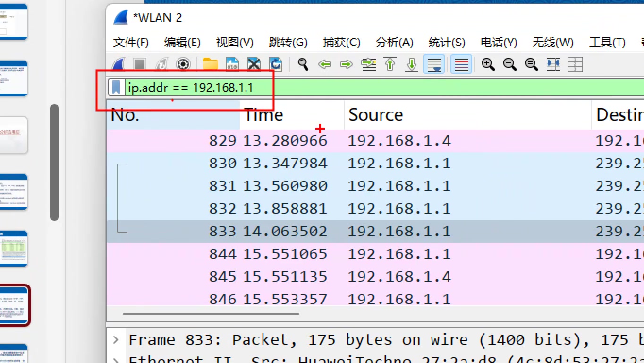The image size is (644, 363).
Task: Open the filter bookmark icon in the filter bar
Action: 116,87
